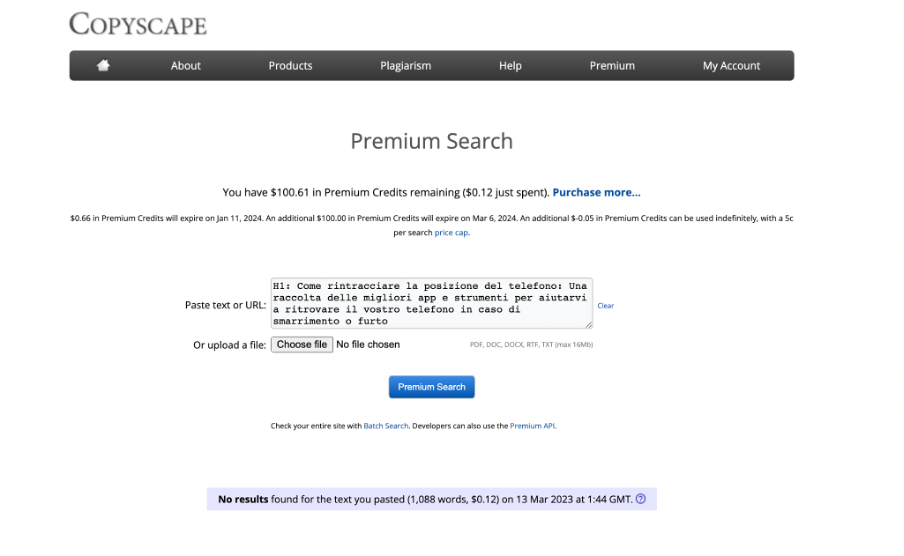Click inside the Paste text or URL box

point(432,303)
